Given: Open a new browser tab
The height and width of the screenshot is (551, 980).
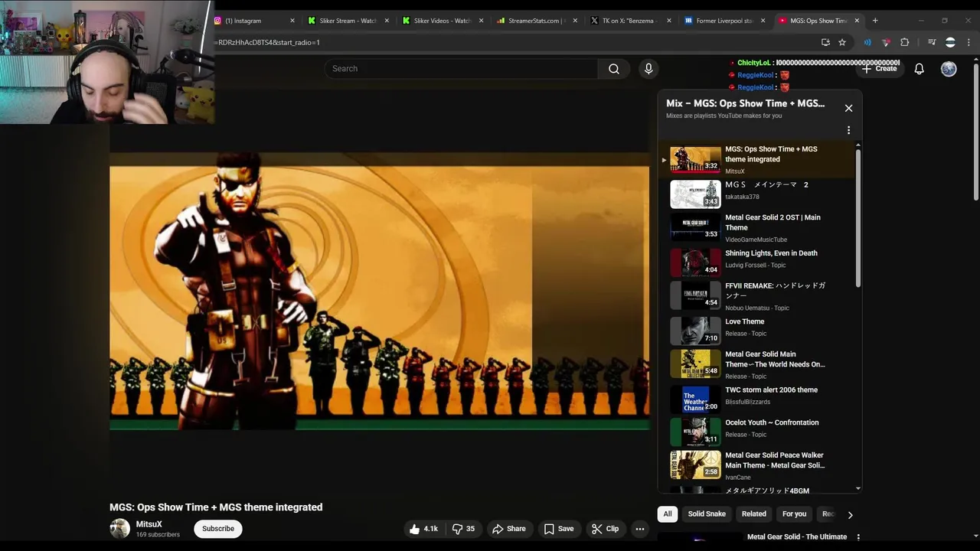Looking at the screenshot, I should coord(875,21).
